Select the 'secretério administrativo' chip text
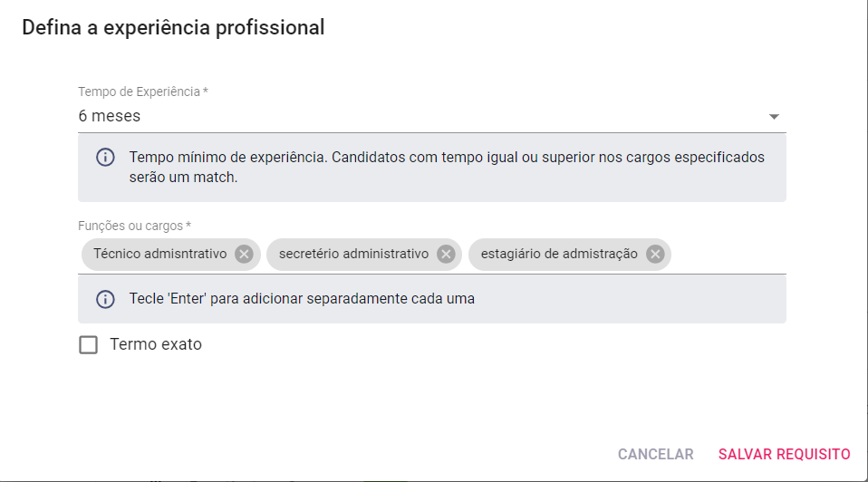Viewport: 868px width, 482px height. (353, 254)
